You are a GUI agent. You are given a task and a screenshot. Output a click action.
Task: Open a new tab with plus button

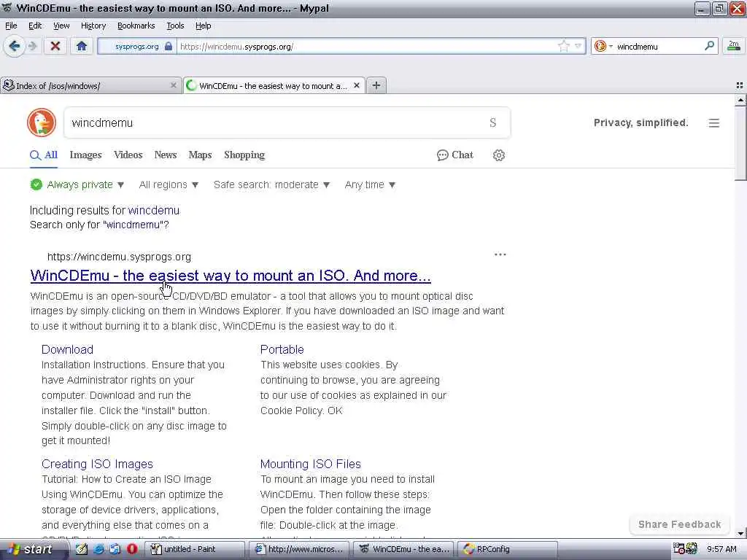pos(376,85)
